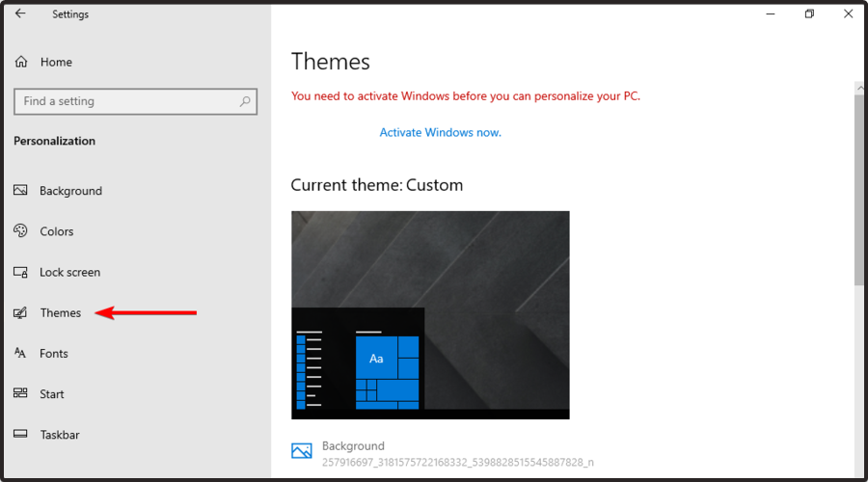Minimize the Settings window
Viewport: 868px width, 482px height.
click(770, 13)
